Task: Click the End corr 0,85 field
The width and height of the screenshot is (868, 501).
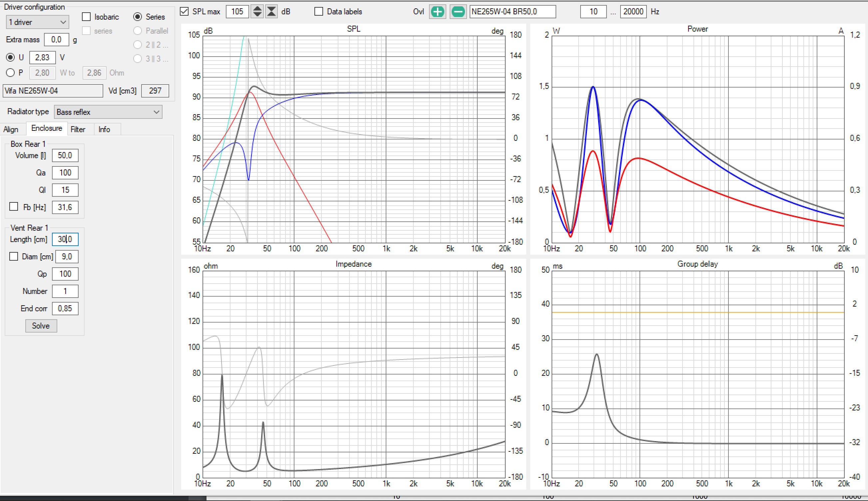Action: 65,308
